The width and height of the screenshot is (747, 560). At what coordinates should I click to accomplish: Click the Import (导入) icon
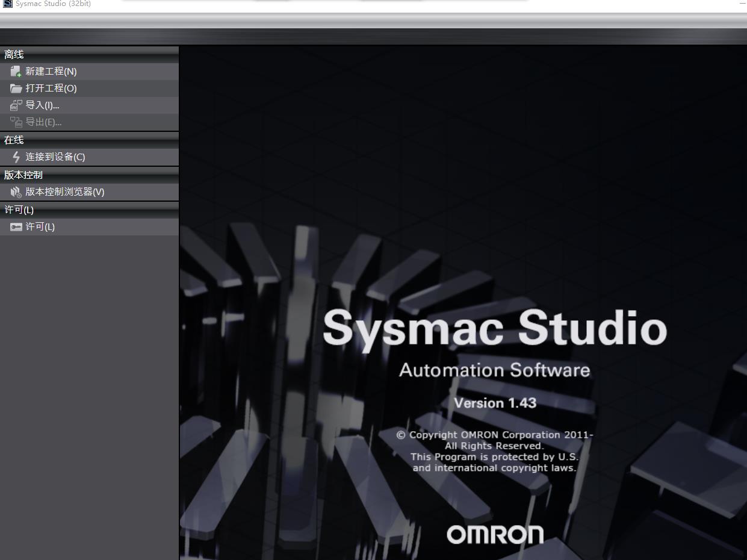tap(16, 105)
